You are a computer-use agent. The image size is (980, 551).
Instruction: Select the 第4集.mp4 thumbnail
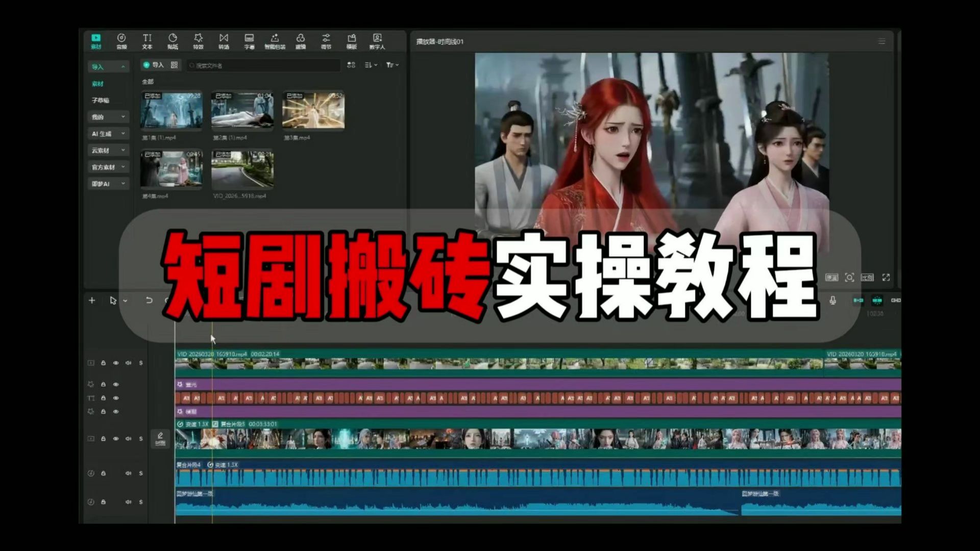click(171, 168)
